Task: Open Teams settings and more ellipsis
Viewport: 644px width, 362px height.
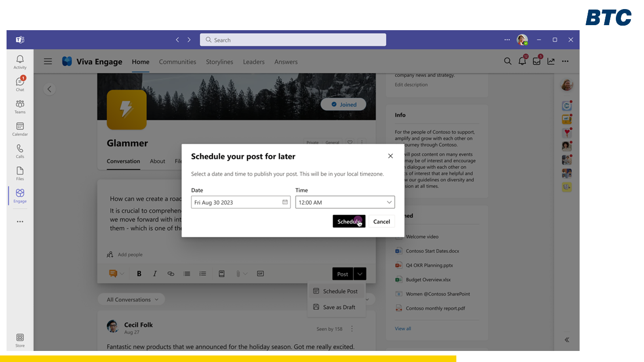Action: coord(507,40)
